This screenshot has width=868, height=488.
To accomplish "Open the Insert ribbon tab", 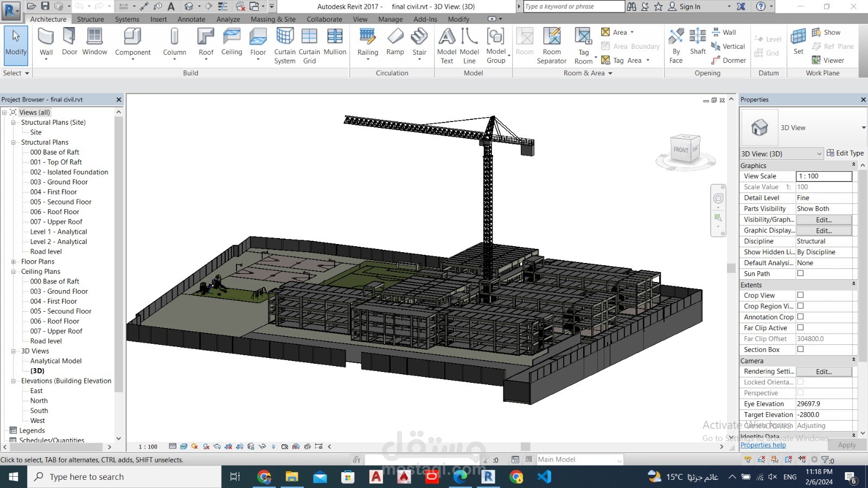I will click(x=158, y=19).
